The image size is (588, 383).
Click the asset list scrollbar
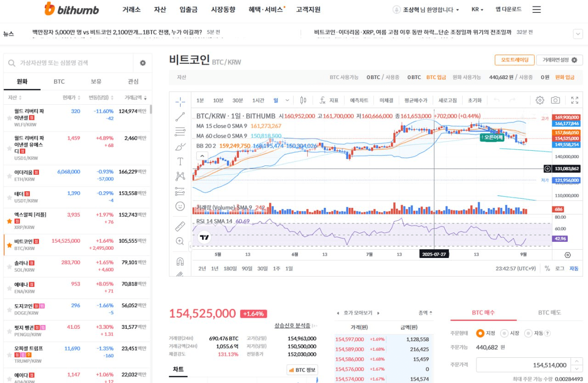tap(151, 109)
